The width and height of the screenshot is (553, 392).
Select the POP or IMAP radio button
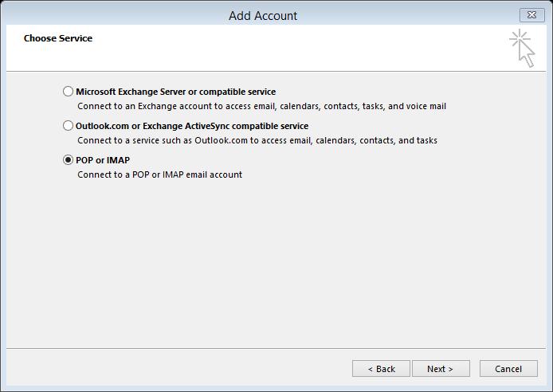68,160
